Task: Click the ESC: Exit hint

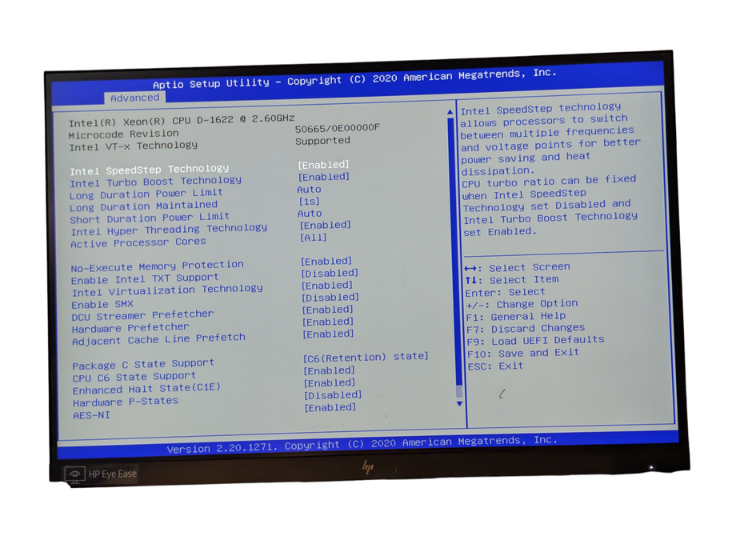Action: [x=496, y=366]
